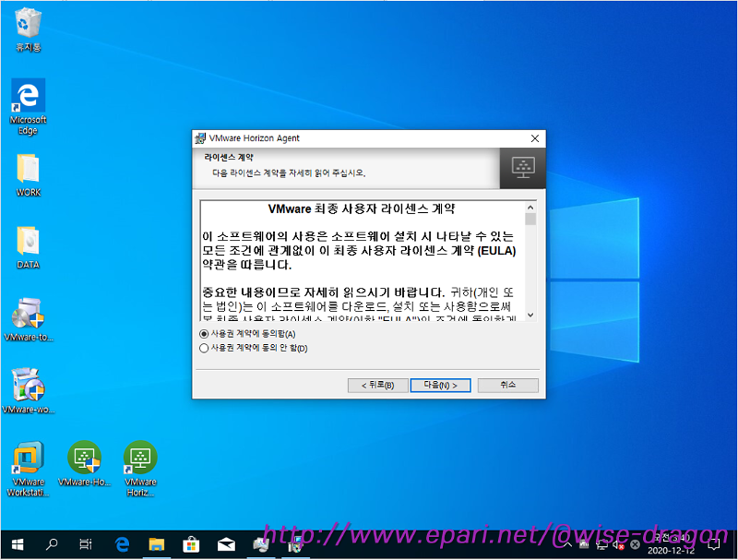
Task: Open the Recycle Bin desktop icon
Action: (x=28, y=30)
